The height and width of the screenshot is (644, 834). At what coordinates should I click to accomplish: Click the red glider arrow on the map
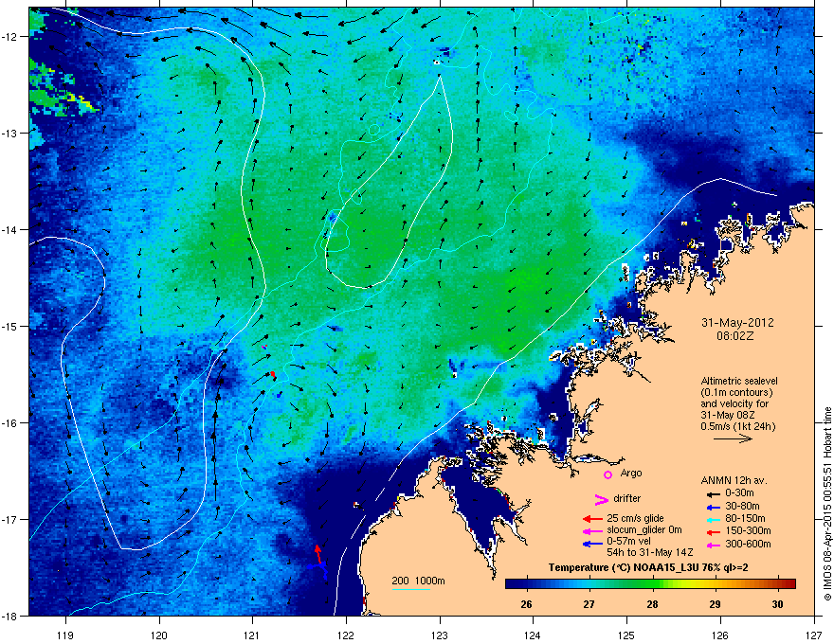tap(318, 554)
